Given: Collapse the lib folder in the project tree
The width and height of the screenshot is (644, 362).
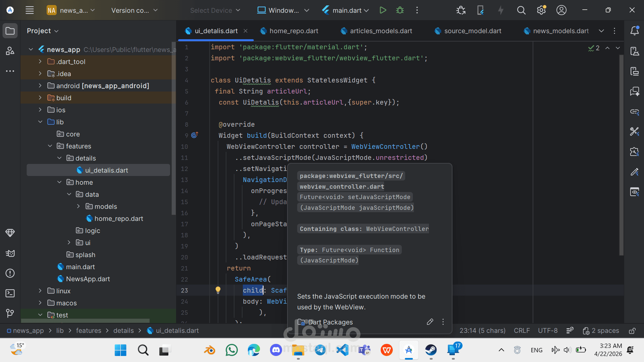Looking at the screenshot, I should pyautogui.click(x=40, y=122).
